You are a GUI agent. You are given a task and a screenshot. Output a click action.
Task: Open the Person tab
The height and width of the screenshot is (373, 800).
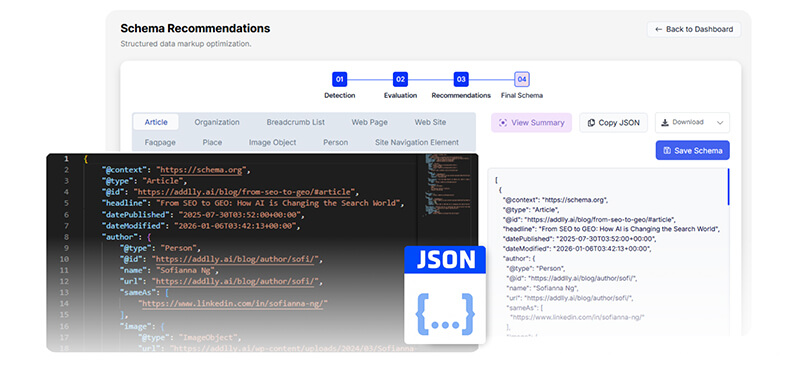(x=336, y=142)
